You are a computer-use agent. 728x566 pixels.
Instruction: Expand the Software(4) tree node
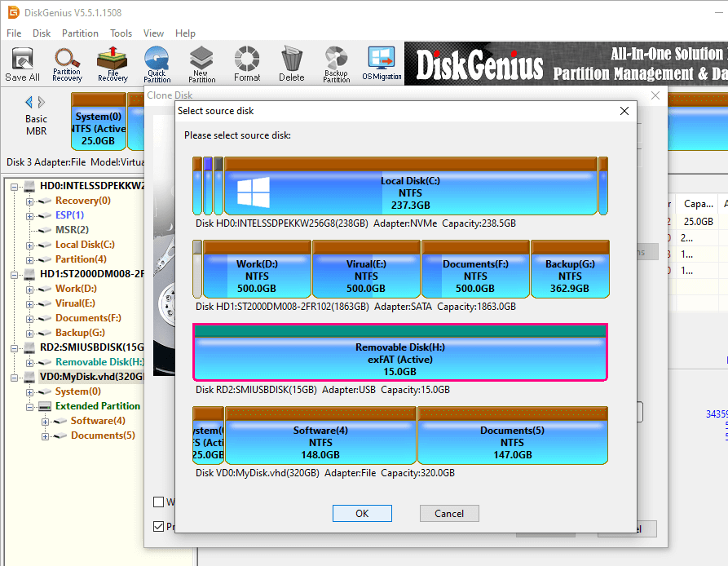click(45, 421)
